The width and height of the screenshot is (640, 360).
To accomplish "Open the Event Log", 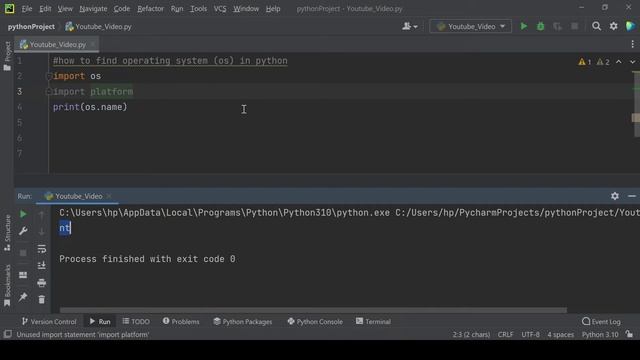I will 601,322.
